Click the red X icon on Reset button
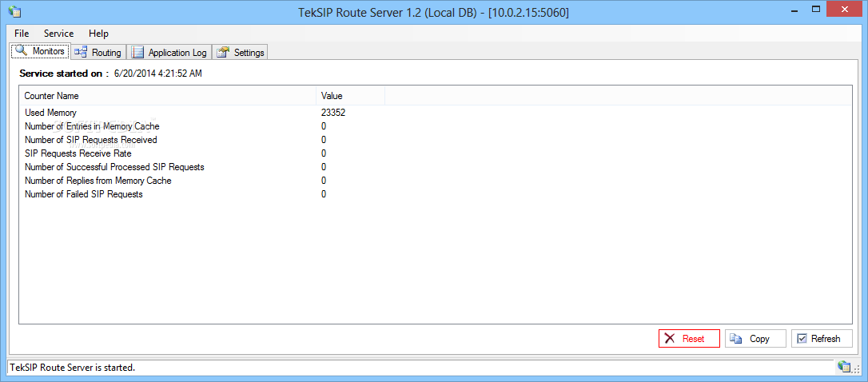 pos(670,339)
